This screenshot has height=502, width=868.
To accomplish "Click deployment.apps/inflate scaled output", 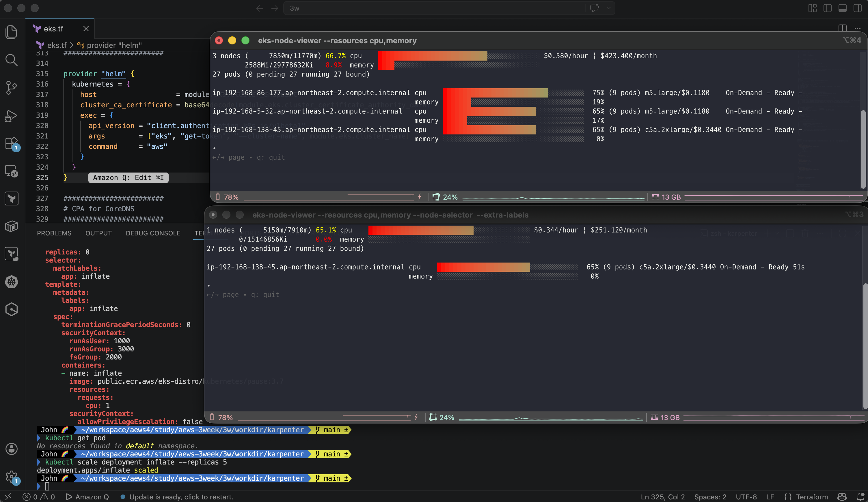I will [x=98, y=470].
